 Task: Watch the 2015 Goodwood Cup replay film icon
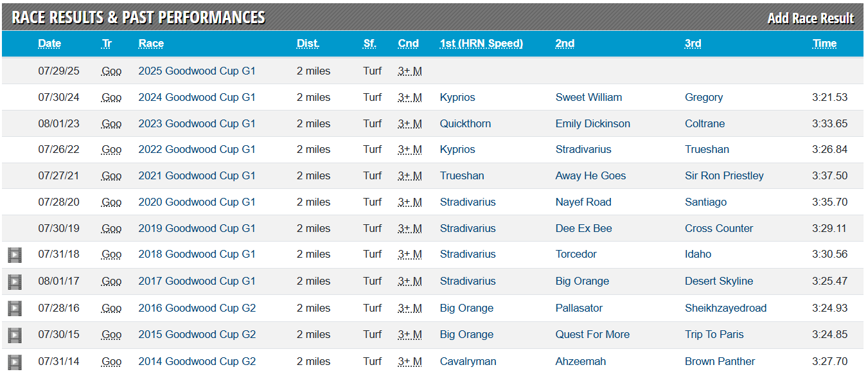coord(14,335)
